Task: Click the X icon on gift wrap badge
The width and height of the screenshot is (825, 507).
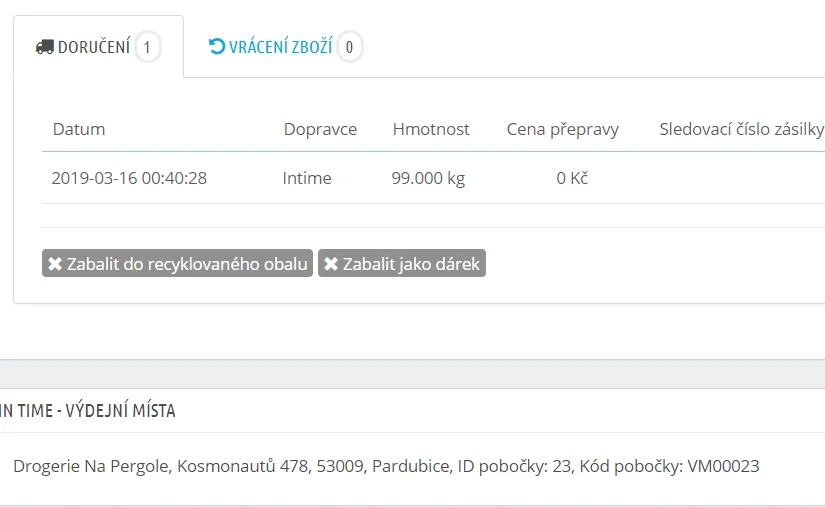Action: point(331,264)
